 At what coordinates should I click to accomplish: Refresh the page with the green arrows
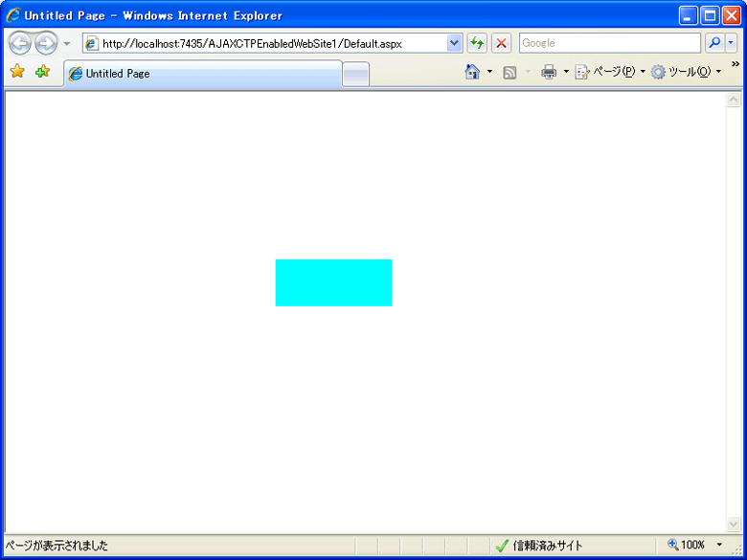pos(477,44)
